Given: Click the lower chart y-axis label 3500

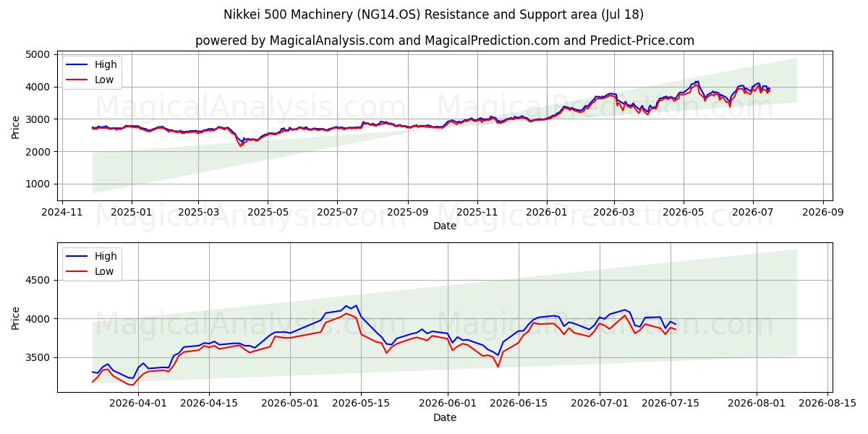Looking at the screenshot, I should [x=37, y=357].
